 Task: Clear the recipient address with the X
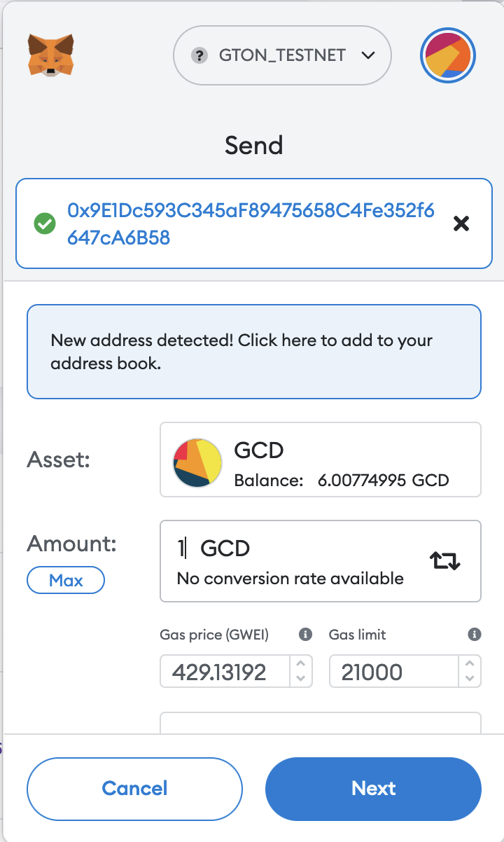coord(461,223)
